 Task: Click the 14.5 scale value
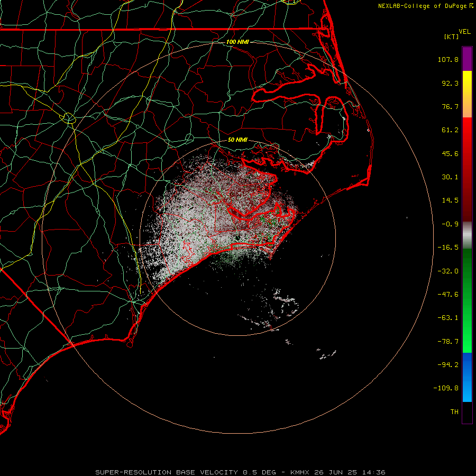click(x=450, y=200)
